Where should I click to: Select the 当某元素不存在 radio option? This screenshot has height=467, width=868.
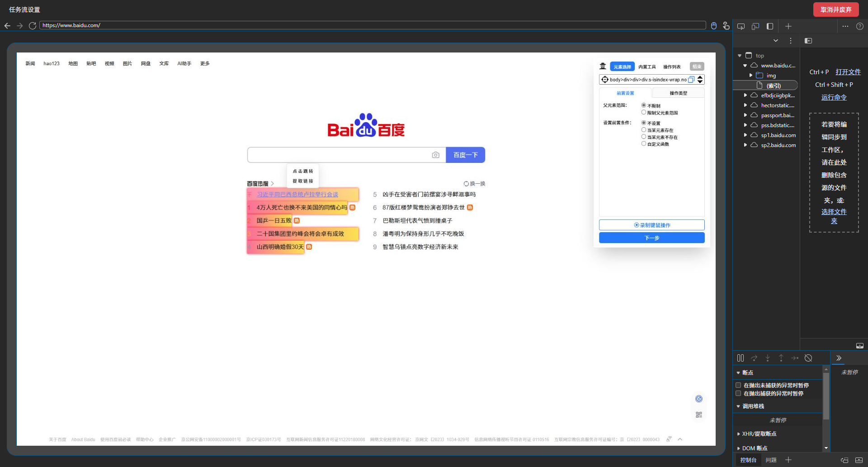pos(644,137)
